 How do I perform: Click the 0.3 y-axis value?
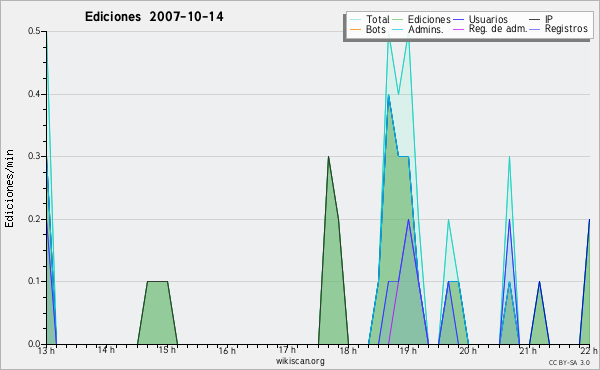tap(34, 156)
